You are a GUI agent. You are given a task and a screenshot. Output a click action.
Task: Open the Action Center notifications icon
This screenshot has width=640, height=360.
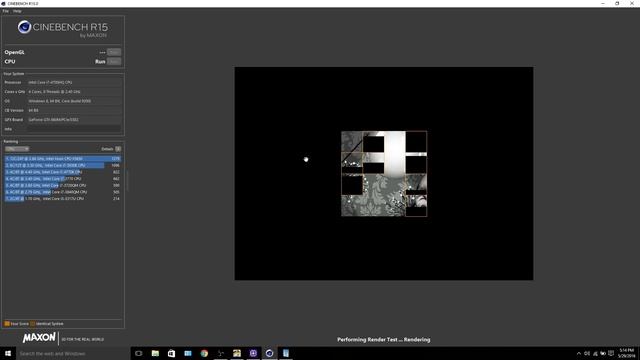pos(611,353)
